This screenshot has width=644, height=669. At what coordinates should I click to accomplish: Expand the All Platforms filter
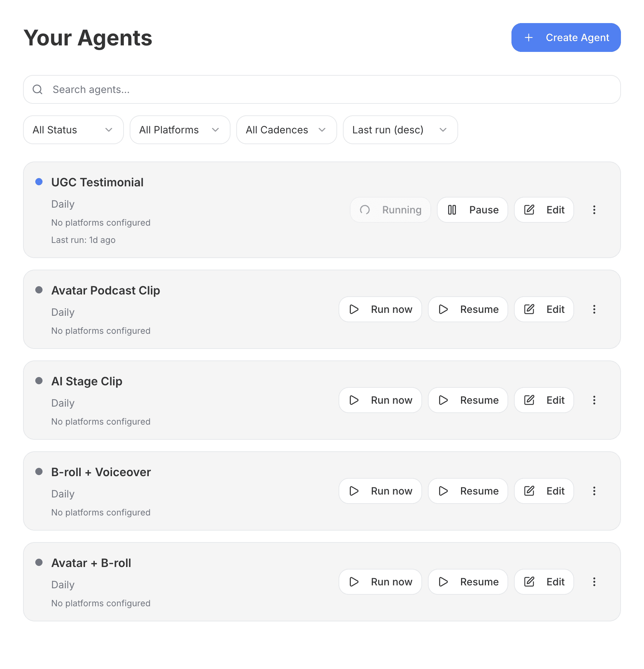[x=180, y=130]
